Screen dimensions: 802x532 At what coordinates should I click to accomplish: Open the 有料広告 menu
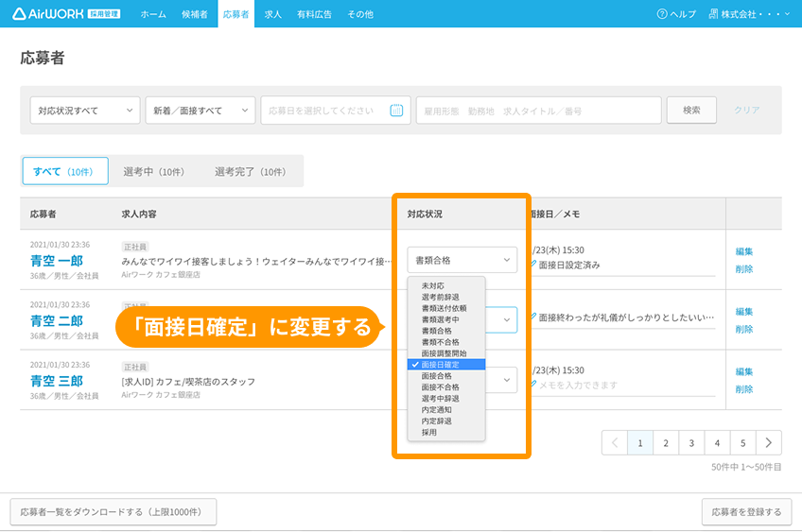tap(314, 14)
